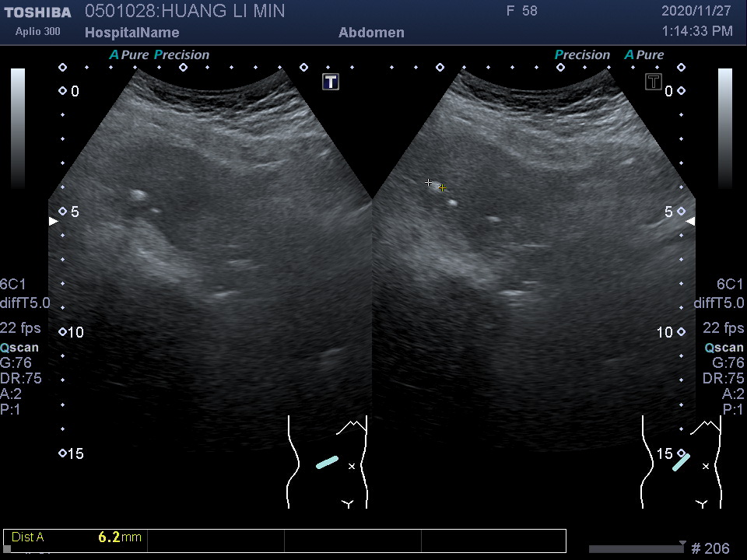Click the left grayscale bar
This screenshot has width=747, height=560.
coord(18,128)
